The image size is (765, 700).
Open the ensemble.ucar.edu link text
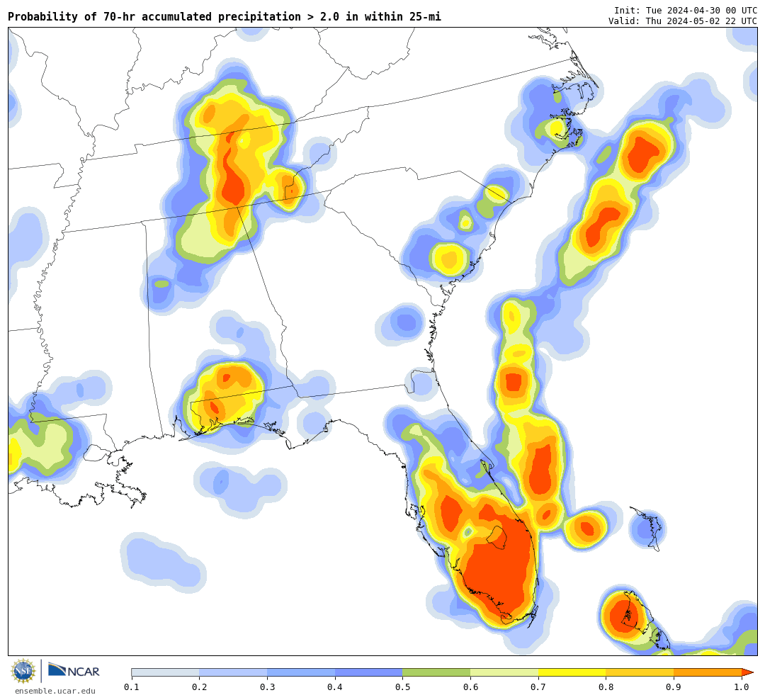click(55, 691)
